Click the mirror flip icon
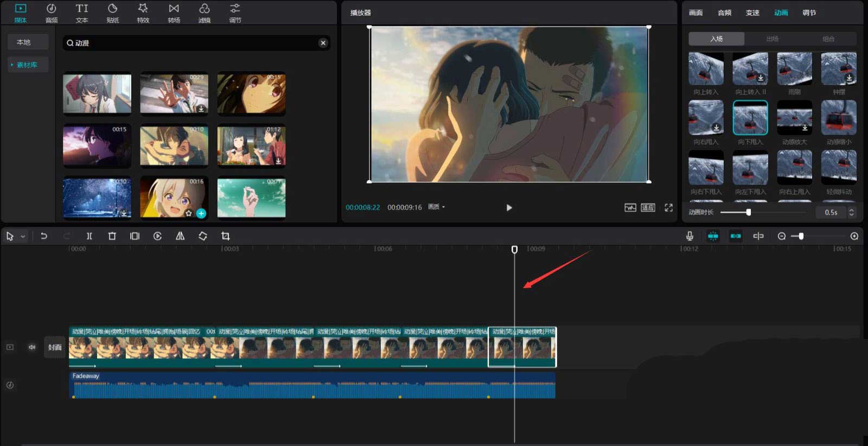This screenshot has height=446, width=868. [180, 236]
